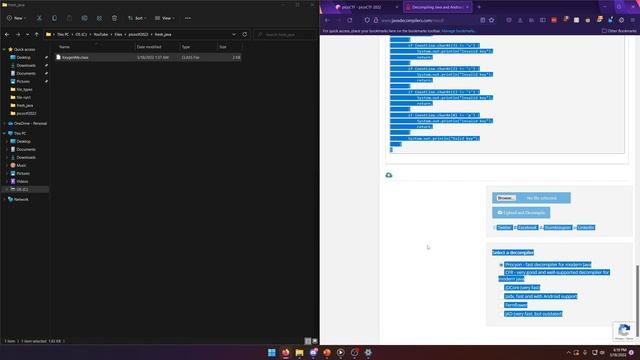The width and height of the screenshot is (640, 360).
Task: Click the Delete trash icon in File Explorer
Action: click(x=114, y=18)
